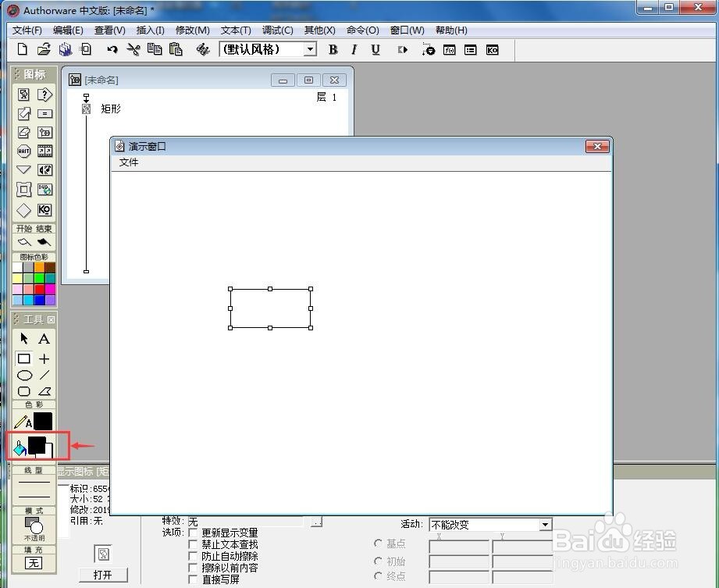Pick the red swatch in 图标色彩

(x=40, y=290)
